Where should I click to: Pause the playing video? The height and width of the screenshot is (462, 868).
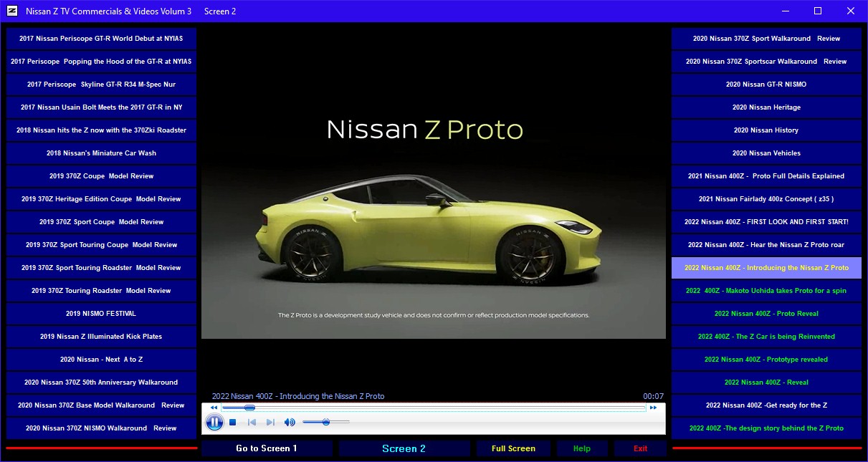[x=214, y=423]
